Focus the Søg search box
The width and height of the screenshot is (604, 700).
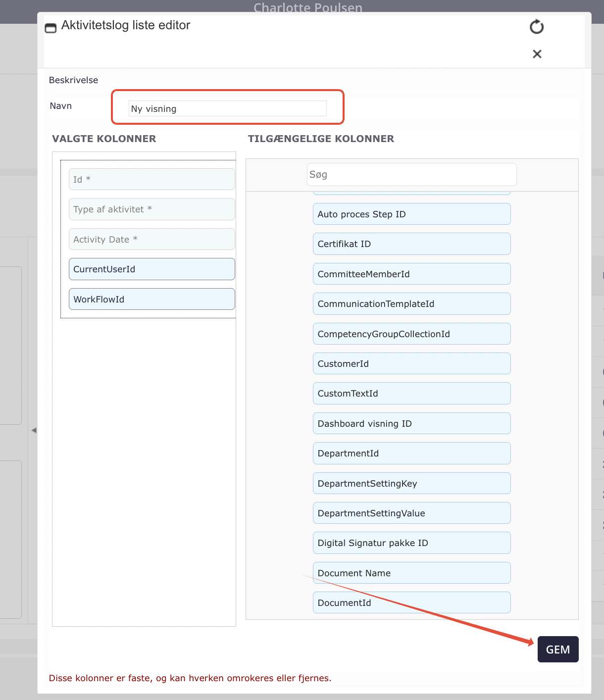click(411, 174)
